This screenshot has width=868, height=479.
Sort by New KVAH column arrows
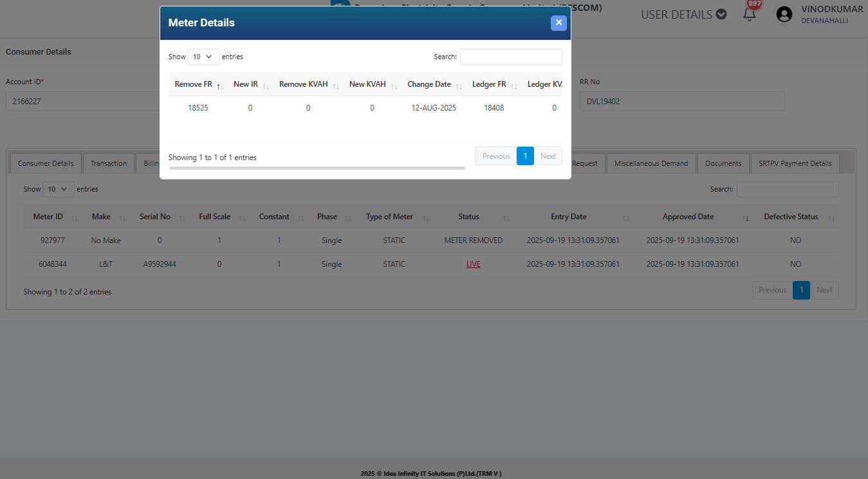coord(394,86)
